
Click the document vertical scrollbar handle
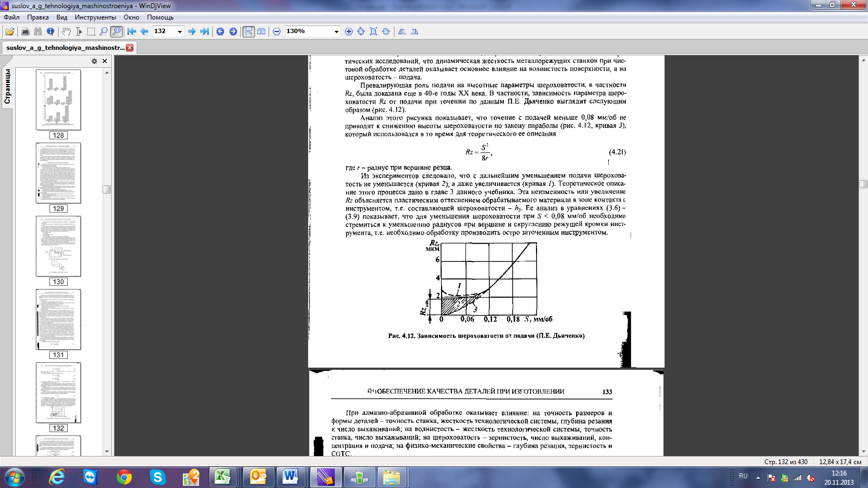[863, 184]
